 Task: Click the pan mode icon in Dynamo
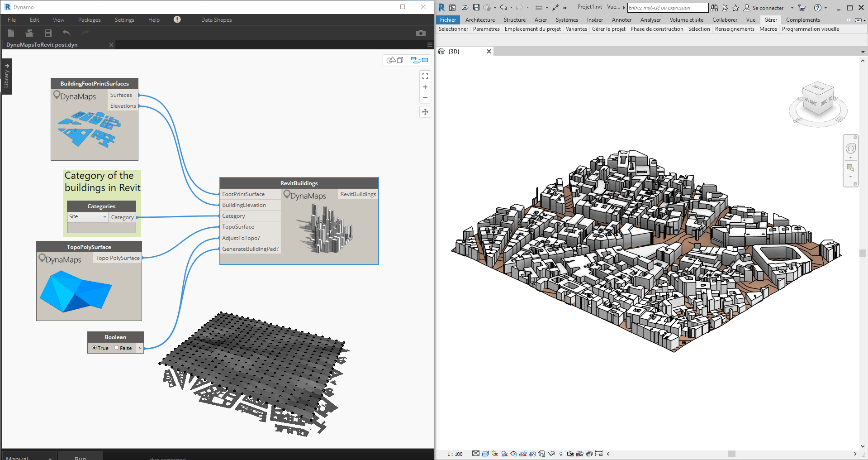tap(425, 112)
